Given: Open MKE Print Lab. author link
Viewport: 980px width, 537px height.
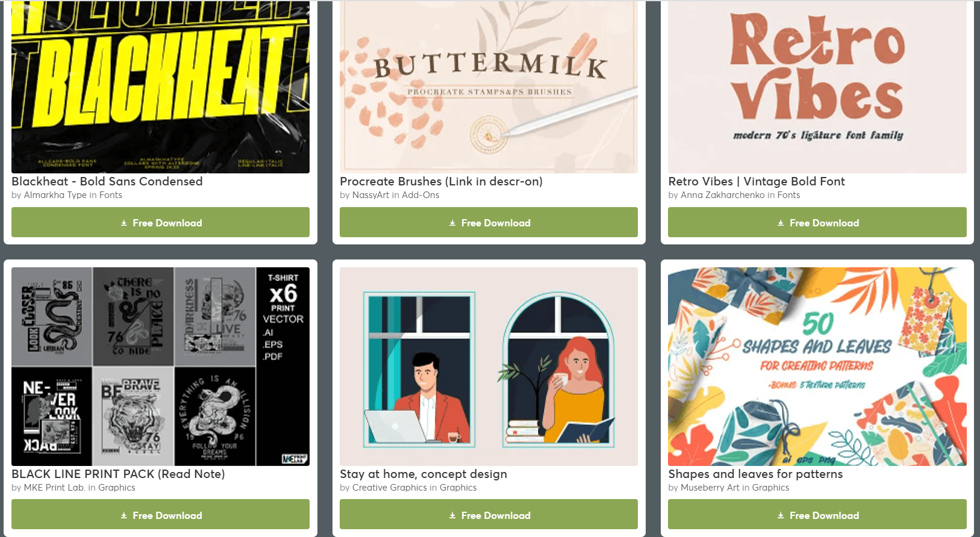Looking at the screenshot, I should 54,488.
